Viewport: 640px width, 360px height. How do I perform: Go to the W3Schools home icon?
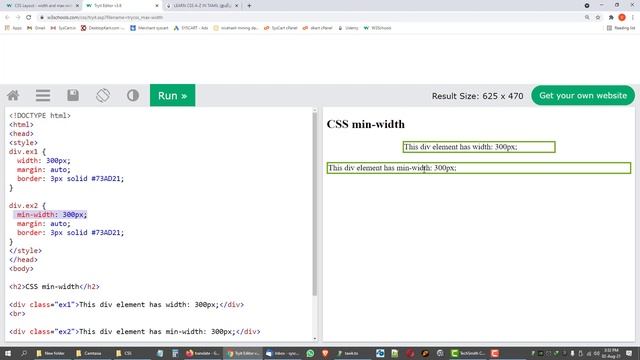pyautogui.click(x=13, y=96)
